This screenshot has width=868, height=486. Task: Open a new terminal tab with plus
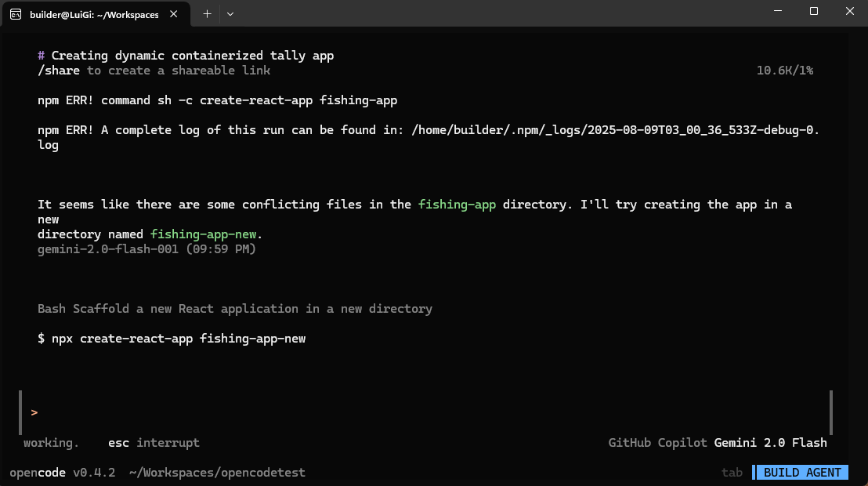(207, 14)
